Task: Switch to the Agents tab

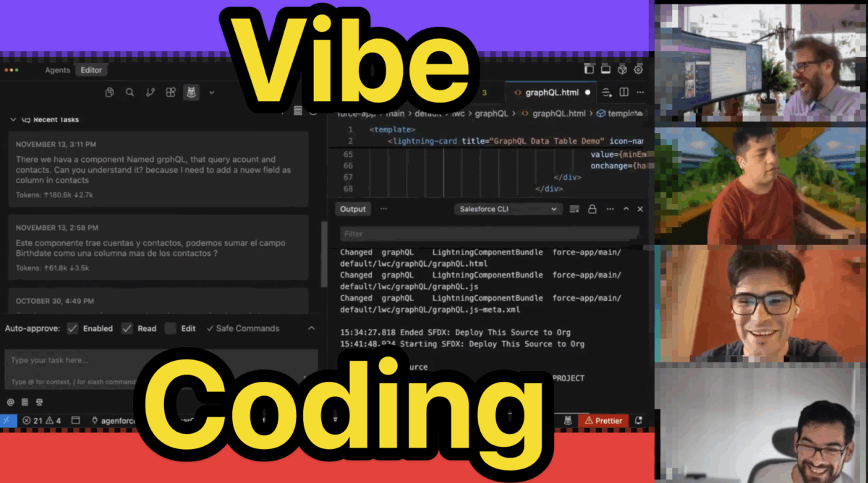Action: [x=57, y=70]
